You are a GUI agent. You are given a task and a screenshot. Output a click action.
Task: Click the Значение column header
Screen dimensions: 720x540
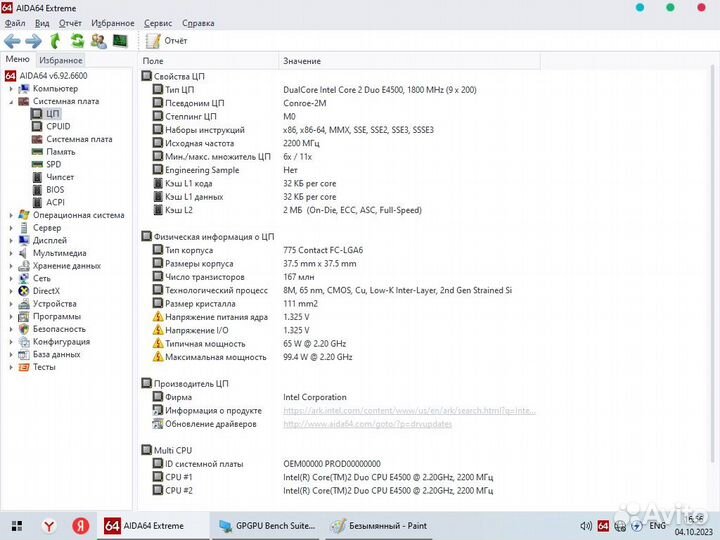click(x=301, y=61)
